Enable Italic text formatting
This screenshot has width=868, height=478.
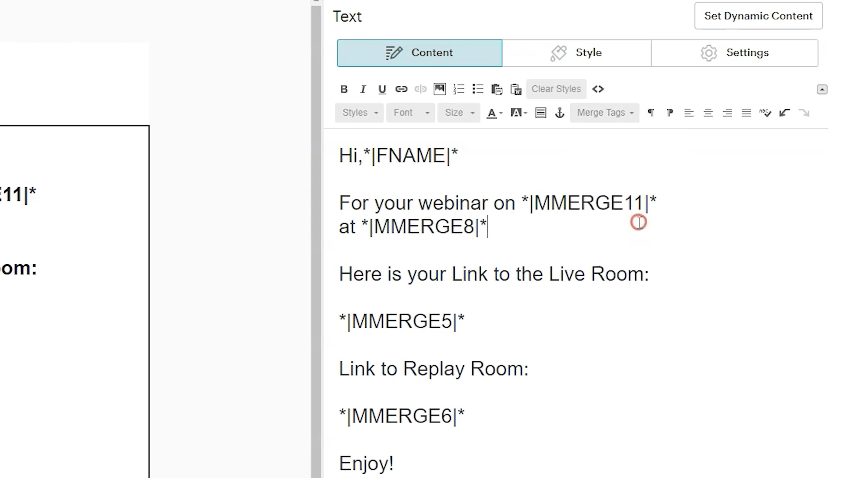coord(363,89)
